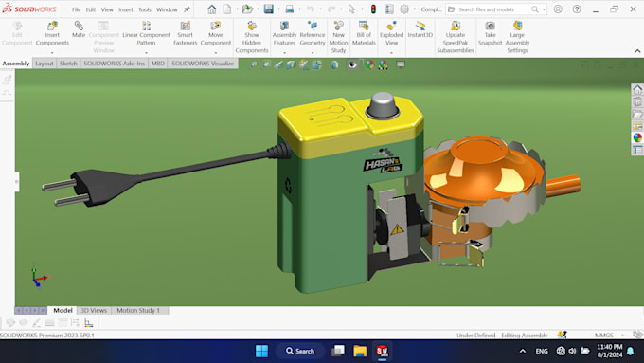
Task: Open the Tools menu
Action: pos(145,9)
